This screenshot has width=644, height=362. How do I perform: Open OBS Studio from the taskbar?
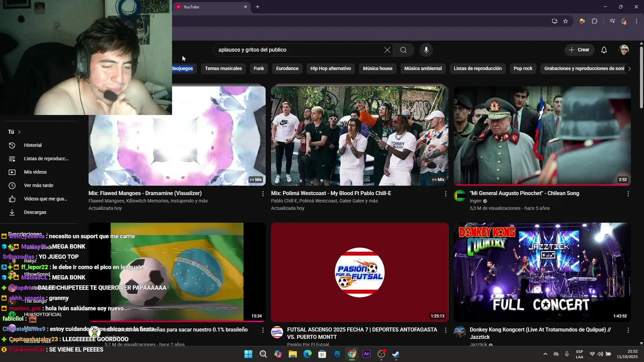coord(381,354)
